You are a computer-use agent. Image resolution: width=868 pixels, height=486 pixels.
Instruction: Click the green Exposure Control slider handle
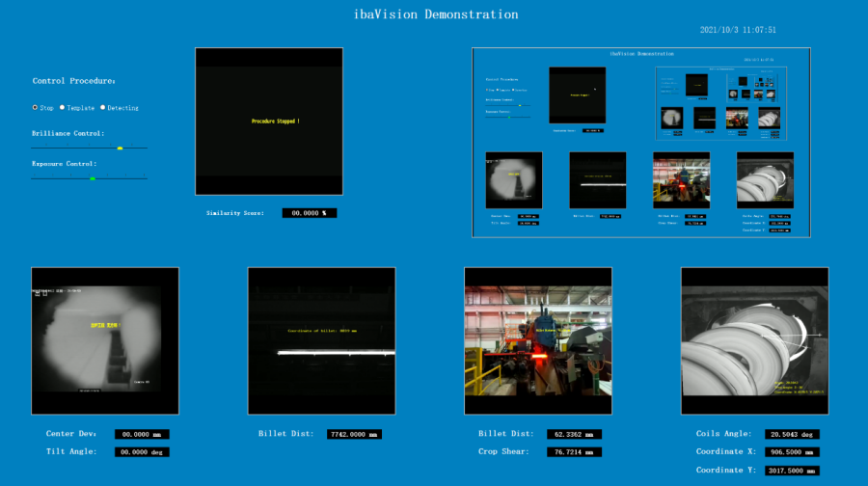click(93, 178)
